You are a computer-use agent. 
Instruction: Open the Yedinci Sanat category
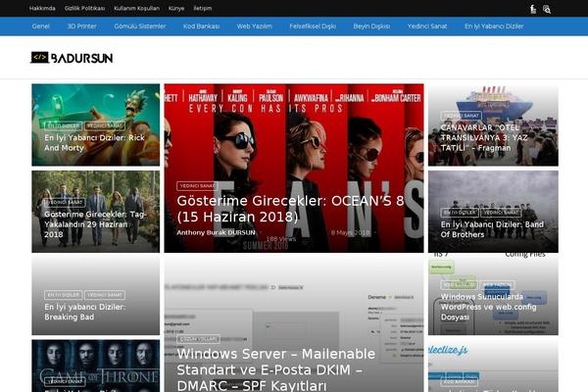tap(427, 26)
